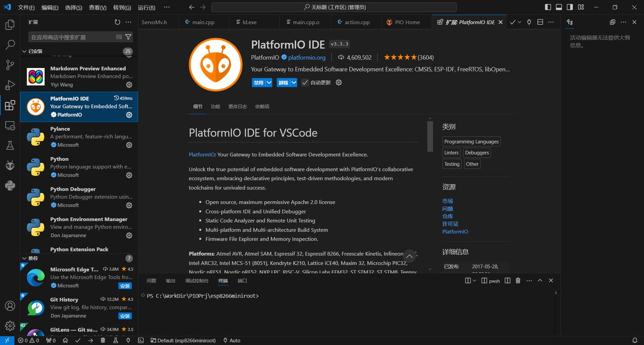Collapse the 已安装 extensions section
Image resolution: width=644 pixels, height=345 pixels.
pos(24,51)
